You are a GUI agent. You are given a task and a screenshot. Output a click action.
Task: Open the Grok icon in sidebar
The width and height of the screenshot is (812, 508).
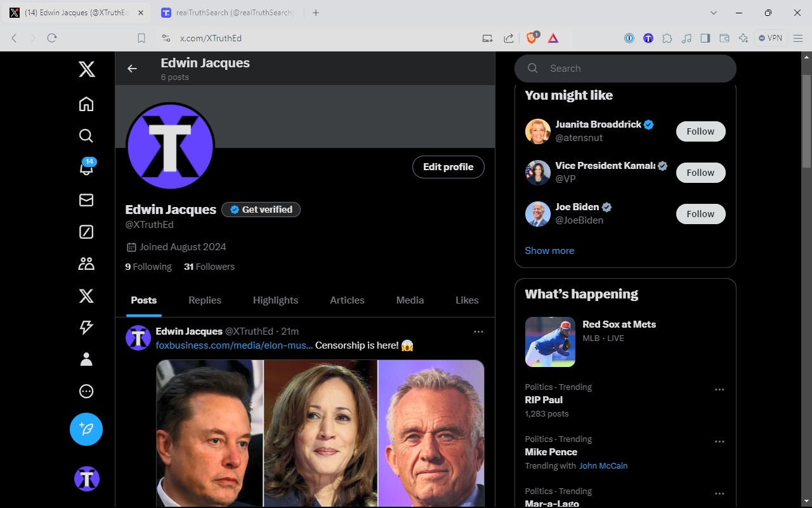86,232
